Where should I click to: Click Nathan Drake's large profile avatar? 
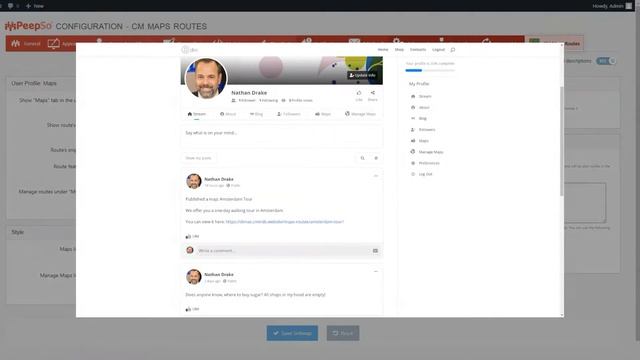coord(206,78)
